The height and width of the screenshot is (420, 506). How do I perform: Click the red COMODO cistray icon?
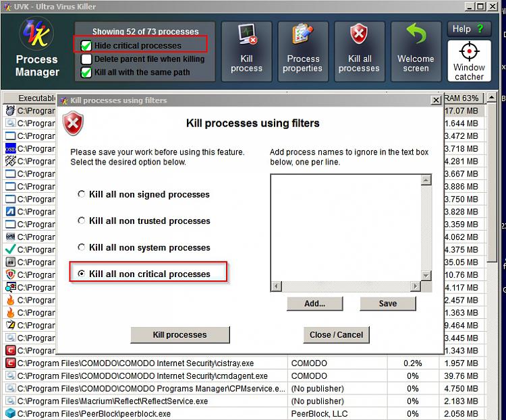(x=10, y=363)
